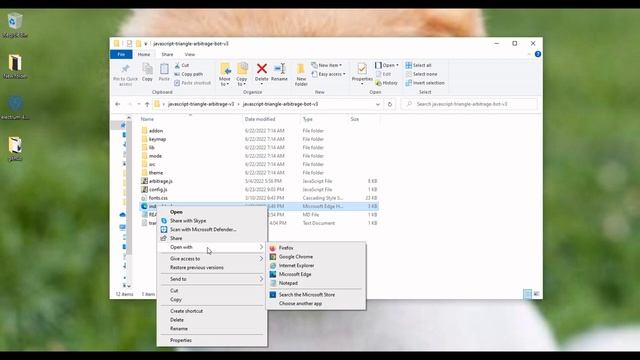
Task: Switch to the Share ribbon tab
Action: (167, 54)
